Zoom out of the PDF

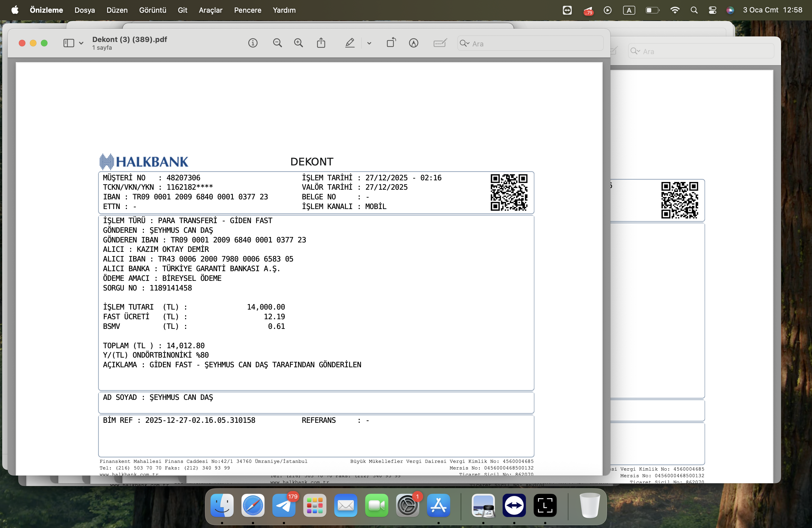click(277, 43)
